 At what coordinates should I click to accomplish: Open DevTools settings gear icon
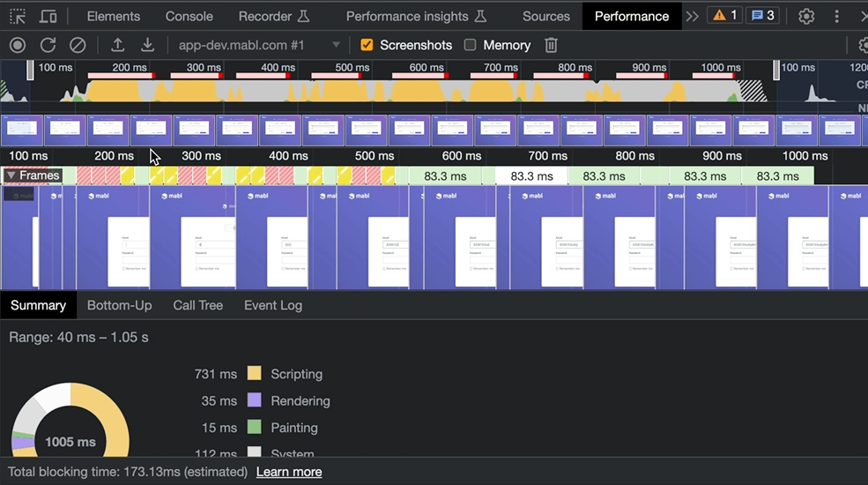806,17
